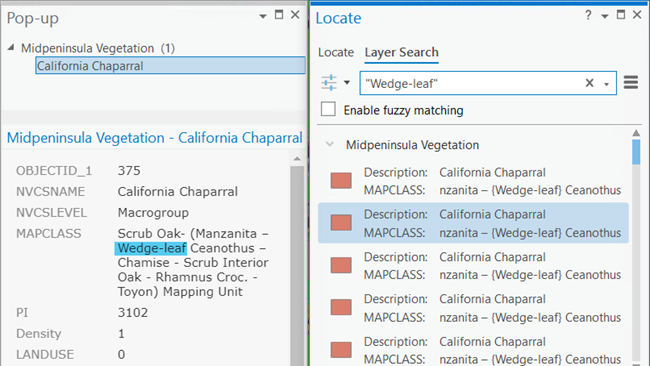
Task: Close the Pop-up pane
Action: tap(295, 15)
